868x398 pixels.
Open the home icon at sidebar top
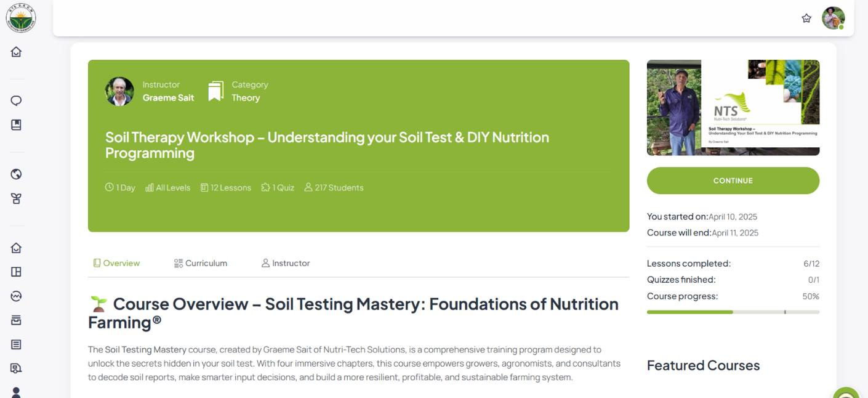pyautogui.click(x=17, y=52)
